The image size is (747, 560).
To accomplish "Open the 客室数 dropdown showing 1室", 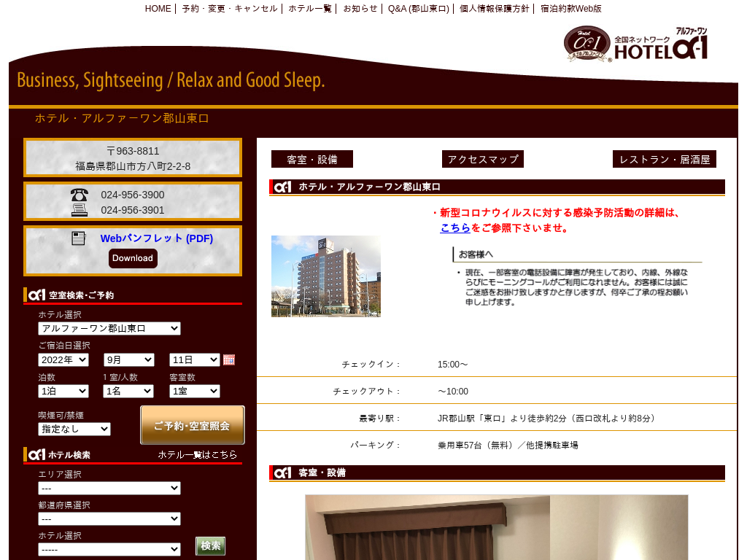I will pos(194,392).
